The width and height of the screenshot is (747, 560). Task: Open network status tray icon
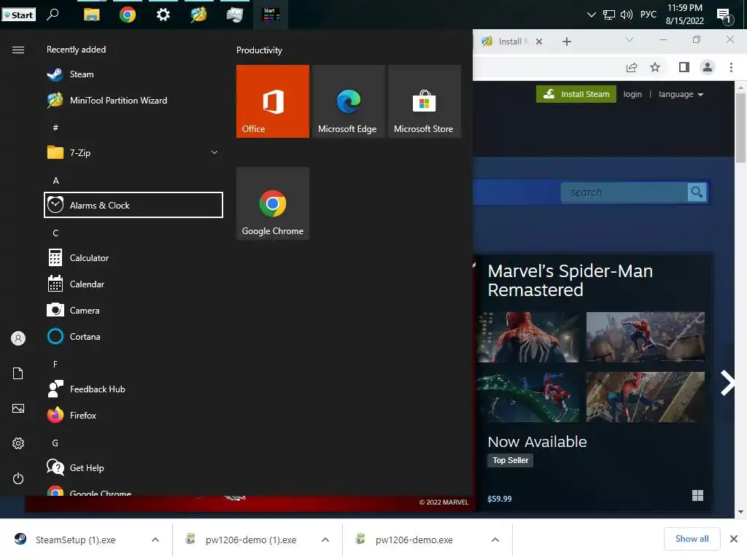click(609, 15)
